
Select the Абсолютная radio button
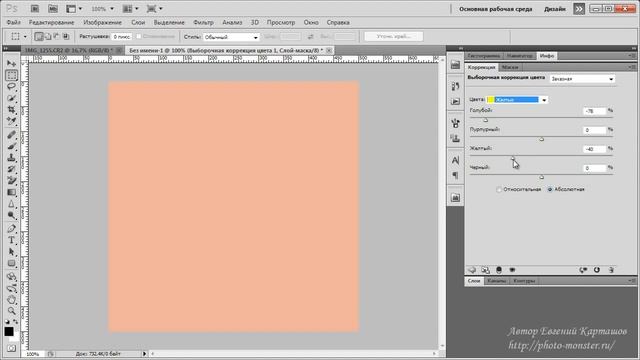click(x=550, y=189)
